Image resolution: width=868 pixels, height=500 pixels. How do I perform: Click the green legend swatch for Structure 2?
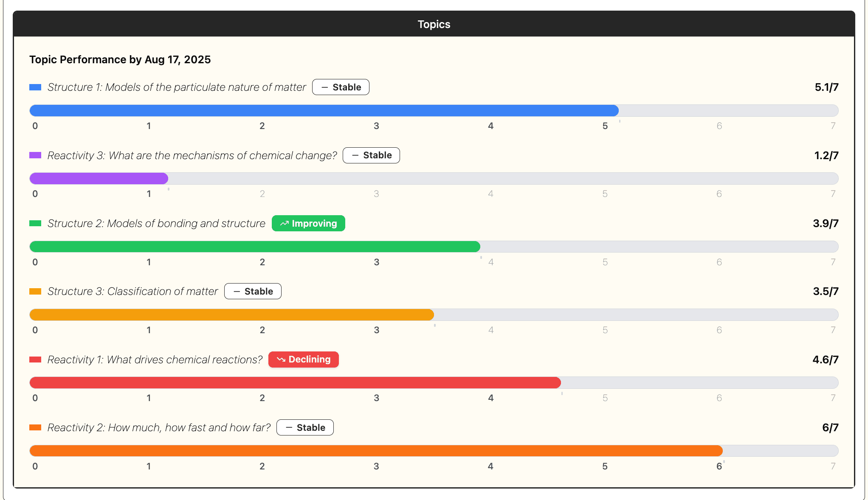point(35,223)
